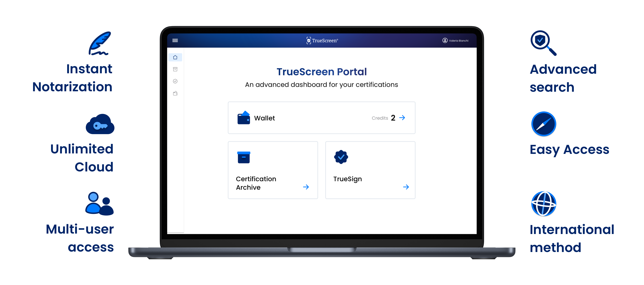This screenshot has height=285, width=644.
Task: Click the wallet icon inside the Wallet card
Action: (243, 118)
